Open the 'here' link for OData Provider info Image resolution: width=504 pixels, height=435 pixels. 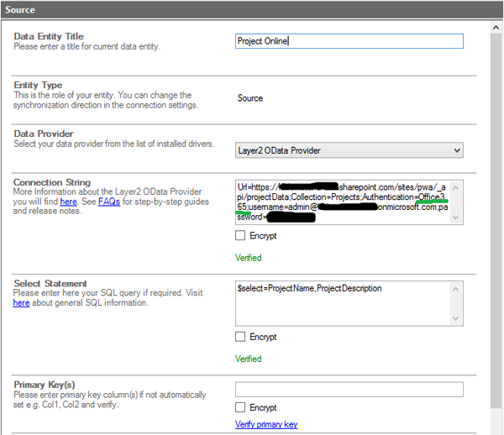click(x=68, y=202)
